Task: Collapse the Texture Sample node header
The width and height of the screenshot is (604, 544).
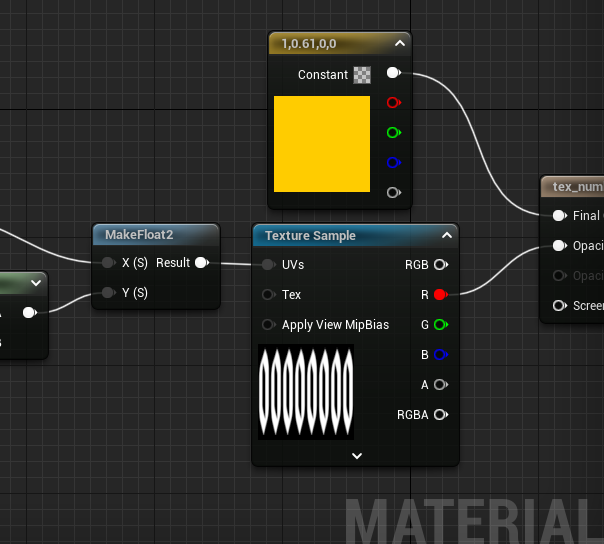Action: click(x=447, y=235)
